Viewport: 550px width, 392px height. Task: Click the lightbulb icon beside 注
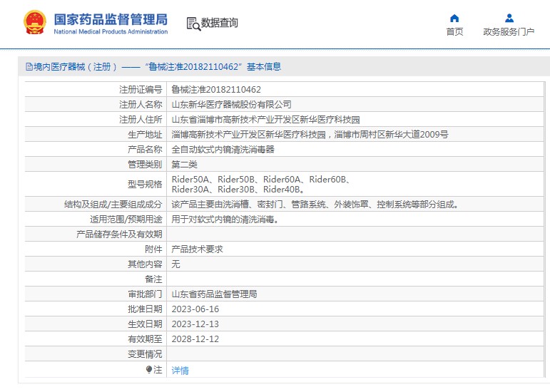(148, 370)
